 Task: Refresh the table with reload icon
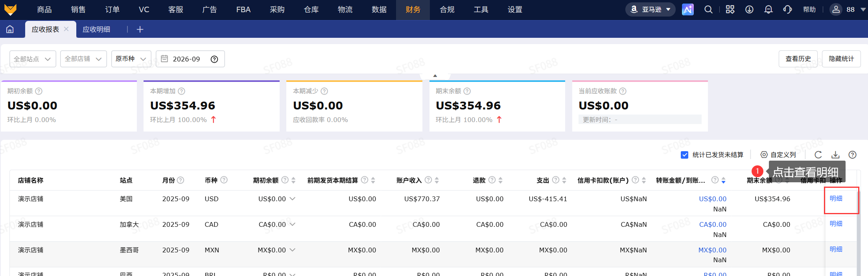tap(818, 155)
